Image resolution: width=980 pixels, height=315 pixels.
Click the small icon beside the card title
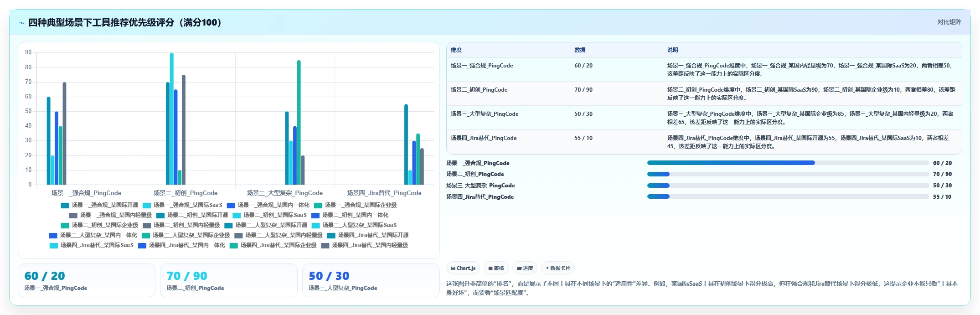click(21, 23)
